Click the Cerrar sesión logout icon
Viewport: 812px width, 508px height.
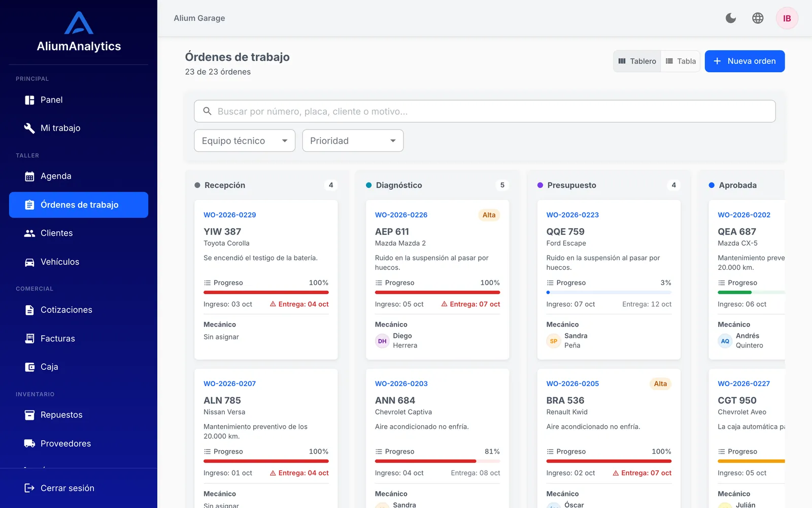coord(29,488)
